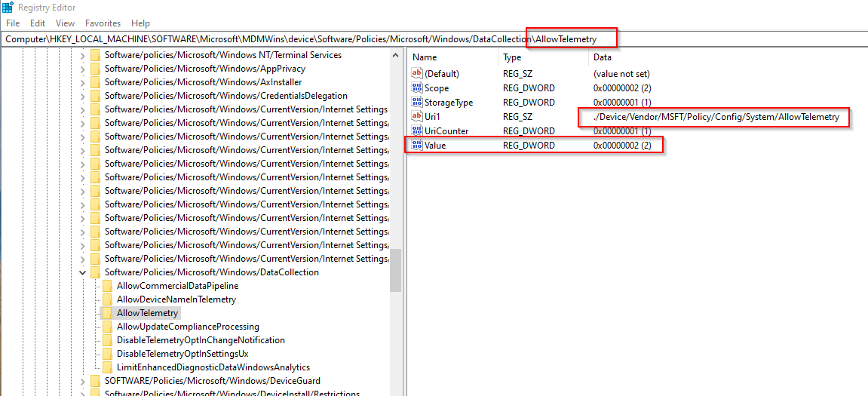Click the Scope row data 0x00000002 (2)

[622, 88]
